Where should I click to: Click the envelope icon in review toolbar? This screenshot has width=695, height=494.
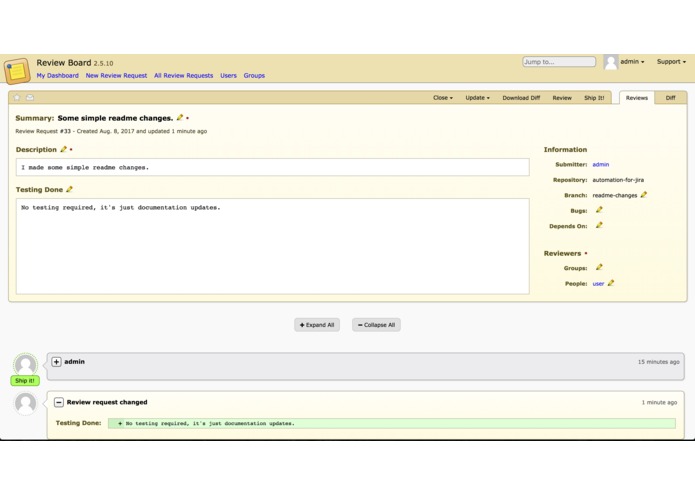(x=30, y=97)
